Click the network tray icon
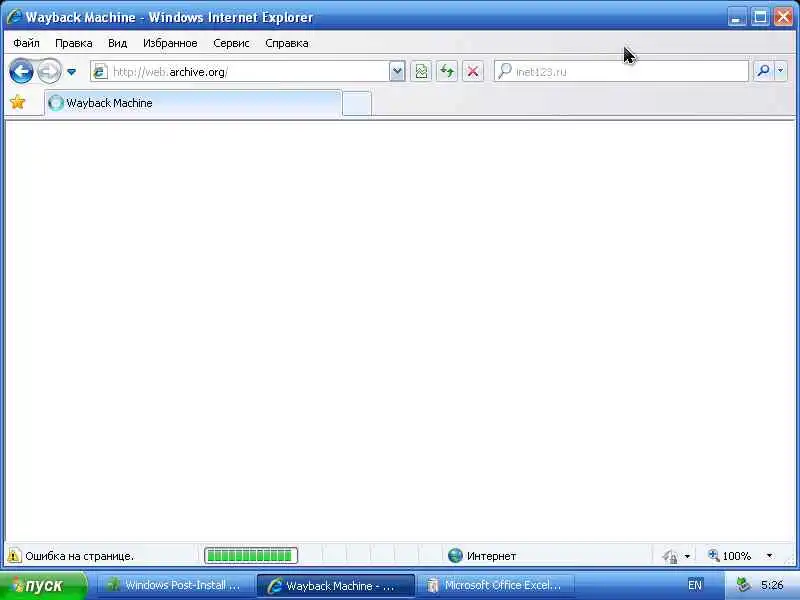This screenshot has height=600, width=800. (x=743, y=585)
